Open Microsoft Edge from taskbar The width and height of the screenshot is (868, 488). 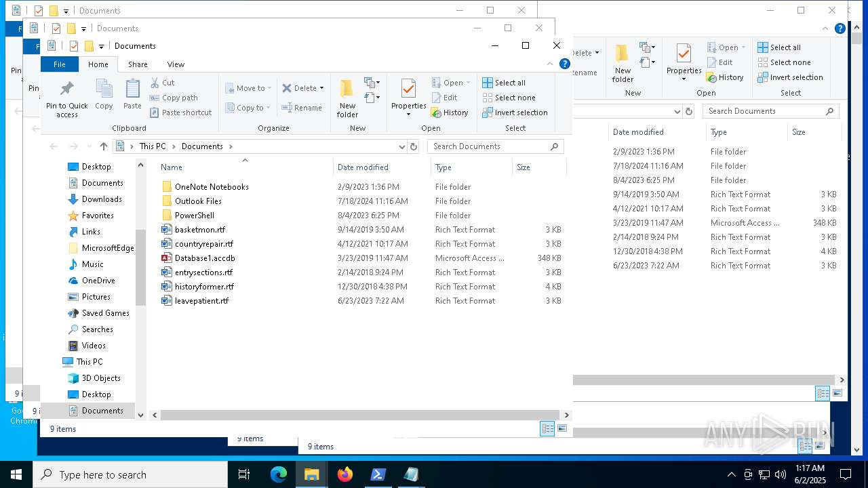(x=279, y=474)
